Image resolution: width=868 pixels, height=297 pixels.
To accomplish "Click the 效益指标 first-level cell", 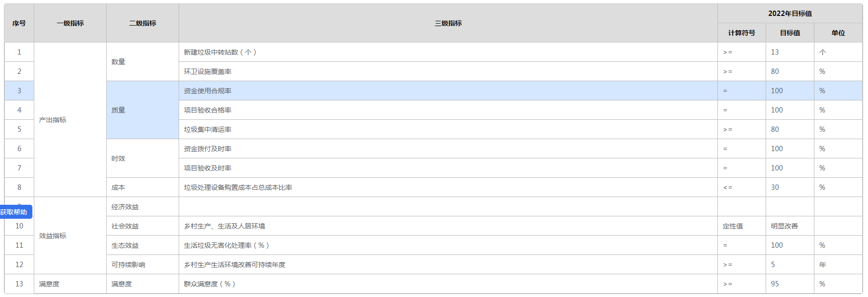I will 53,236.
